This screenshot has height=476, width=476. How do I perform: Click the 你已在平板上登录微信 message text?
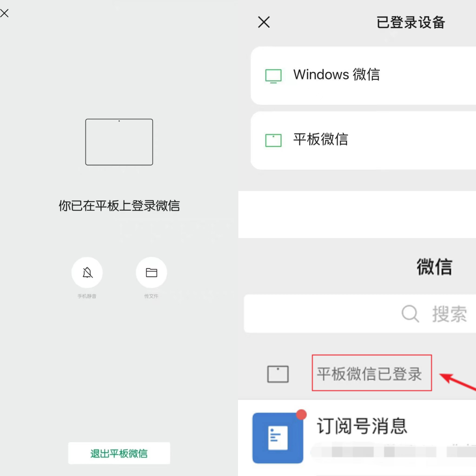pyautogui.click(x=119, y=205)
